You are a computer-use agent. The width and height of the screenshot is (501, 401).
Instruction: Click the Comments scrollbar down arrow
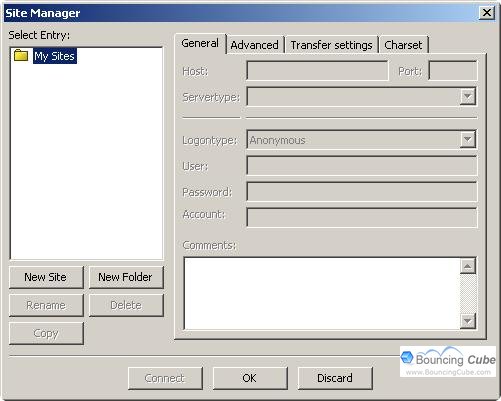[x=468, y=321]
